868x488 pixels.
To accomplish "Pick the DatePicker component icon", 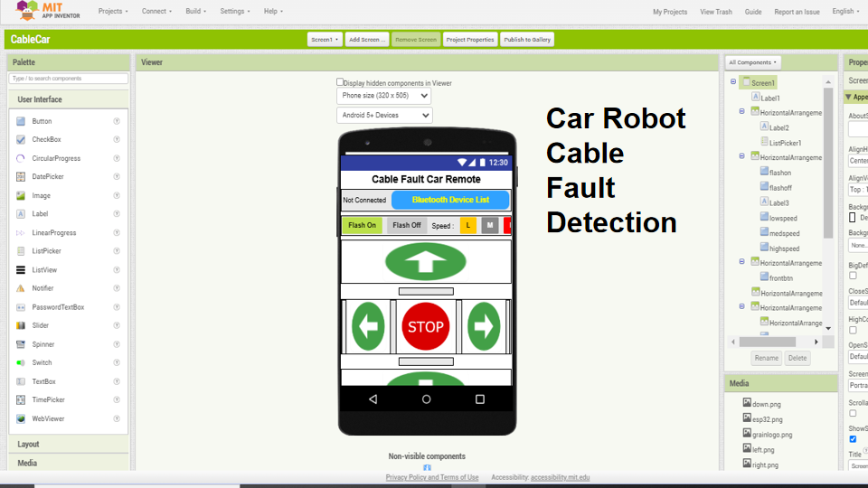I will [x=21, y=176].
